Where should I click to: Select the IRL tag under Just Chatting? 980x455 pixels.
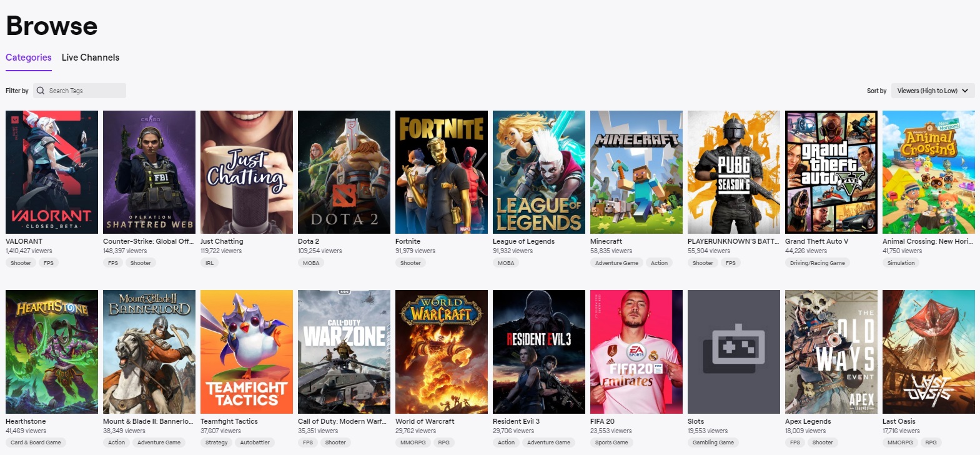click(x=210, y=263)
